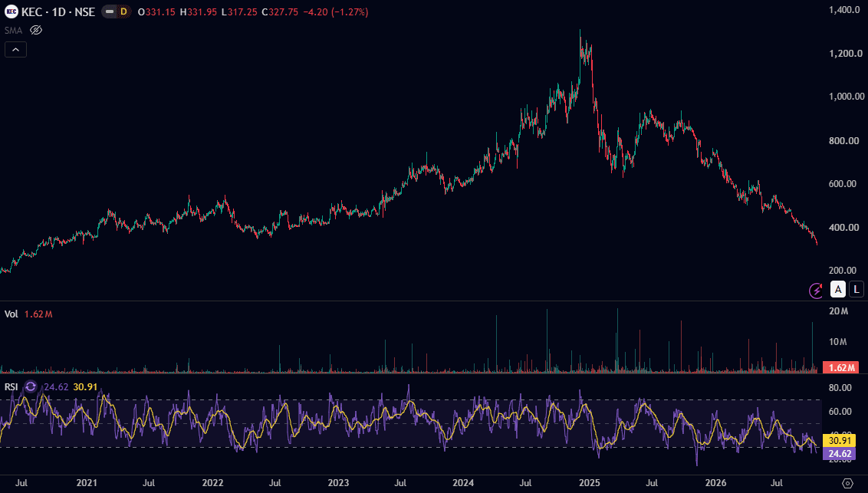
Task: Click the 200.00 price axis label
Action: 843,271
